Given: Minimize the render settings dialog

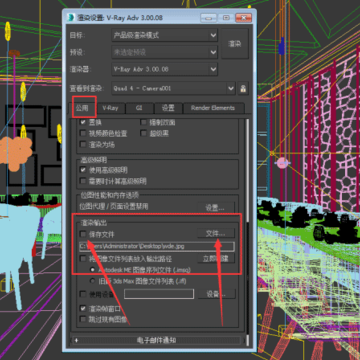Looking at the screenshot, I should [x=209, y=17].
